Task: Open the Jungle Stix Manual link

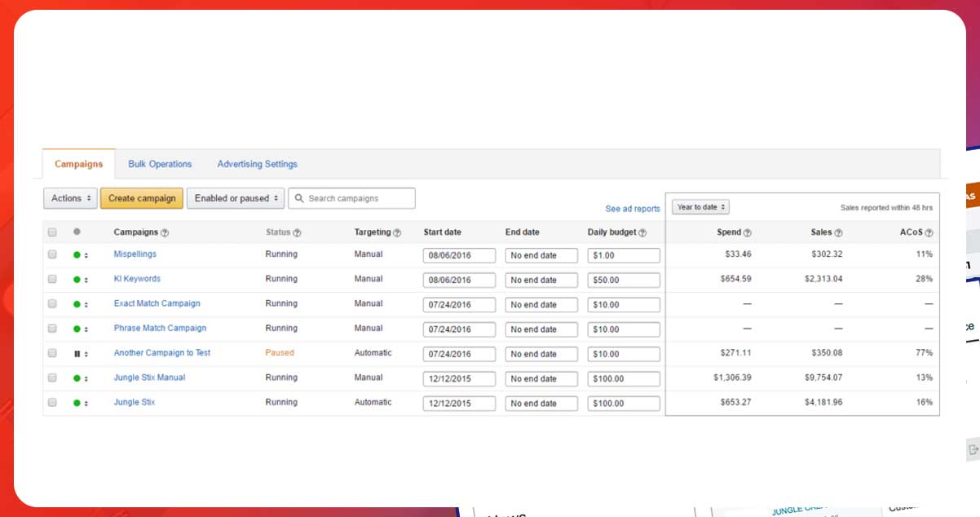Action: (149, 378)
